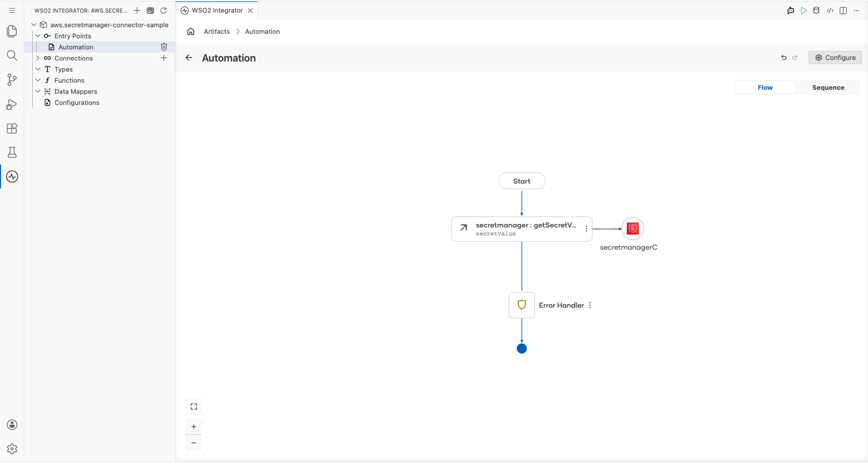Click the secretmanagerC label
The width and height of the screenshot is (868, 463).
pos(629,247)
